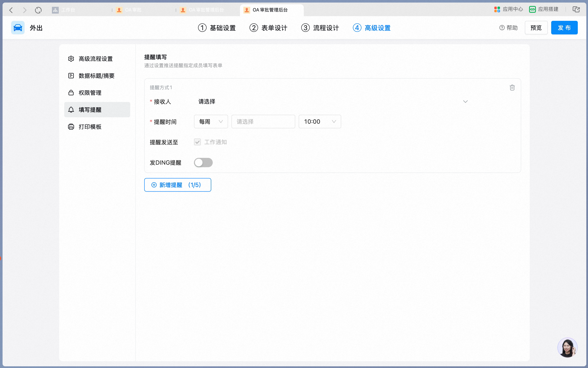The width and height of the screenshot is (588, 368).
Task: Go back with the left arrow
Action: click(x=11, y=10)
